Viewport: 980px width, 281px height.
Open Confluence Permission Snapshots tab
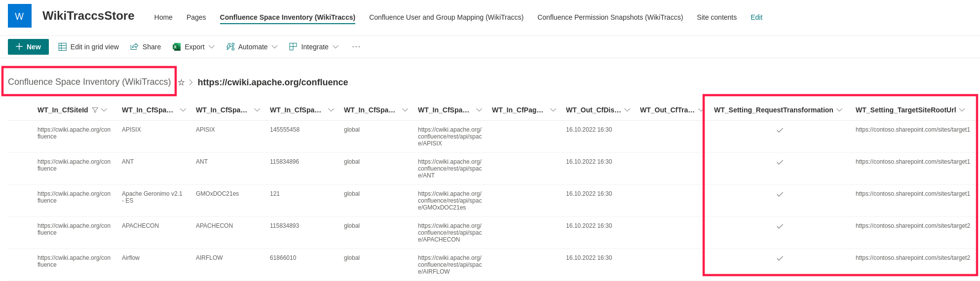(x=610, y=17)
